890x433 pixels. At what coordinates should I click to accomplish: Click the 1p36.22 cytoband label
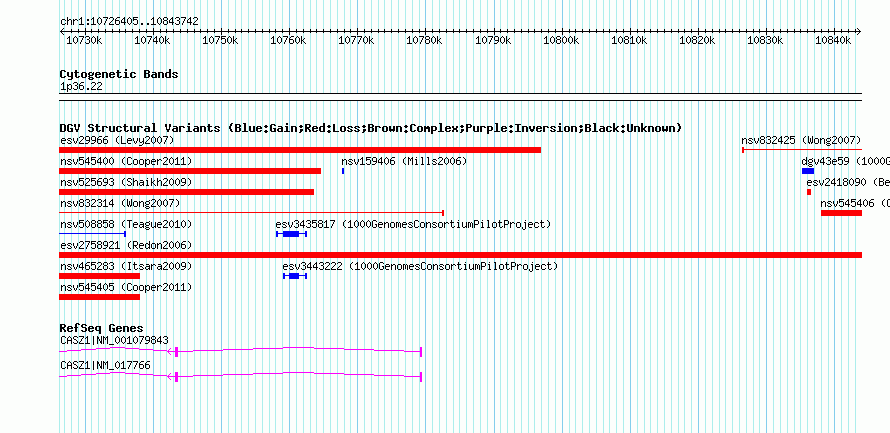(81, 87)
